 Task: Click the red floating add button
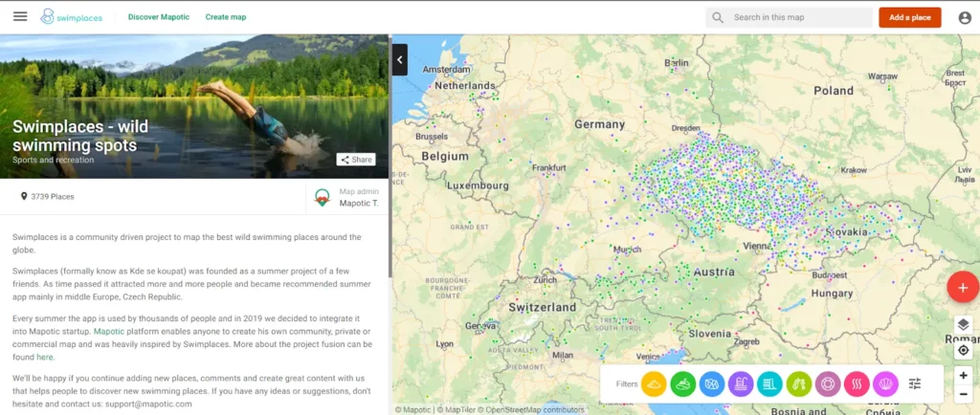[963, 287]
